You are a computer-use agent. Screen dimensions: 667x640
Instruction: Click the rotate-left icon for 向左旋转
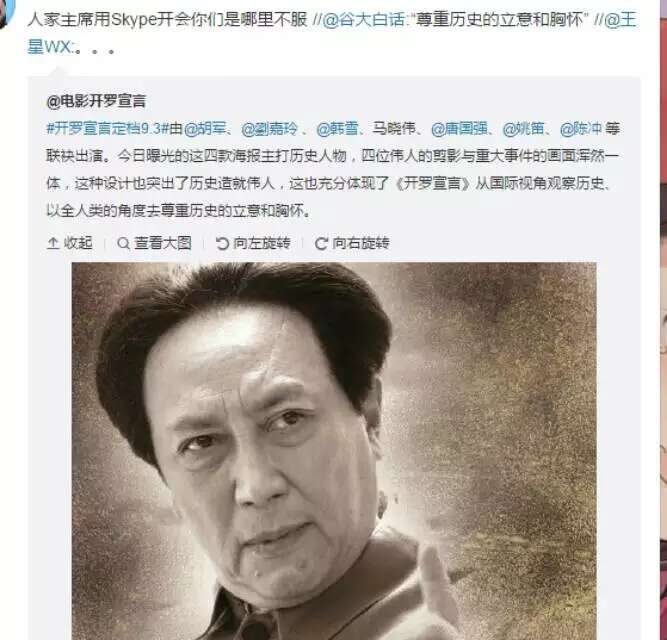(222, 244)
